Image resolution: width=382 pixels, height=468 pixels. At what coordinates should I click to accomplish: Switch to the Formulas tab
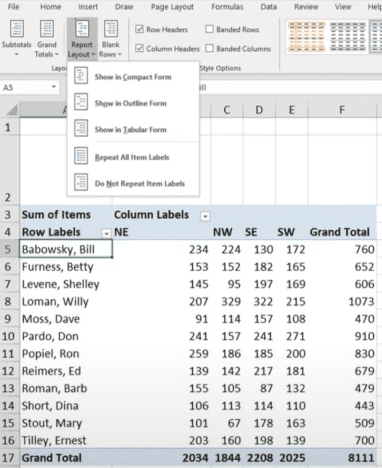coord(227,7)
